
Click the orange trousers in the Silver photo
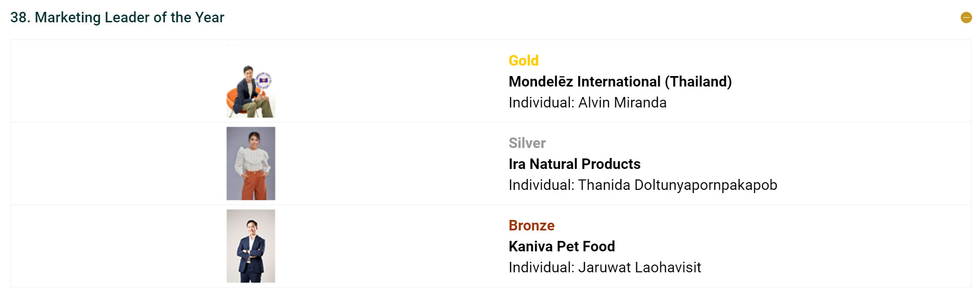point(250,186)
